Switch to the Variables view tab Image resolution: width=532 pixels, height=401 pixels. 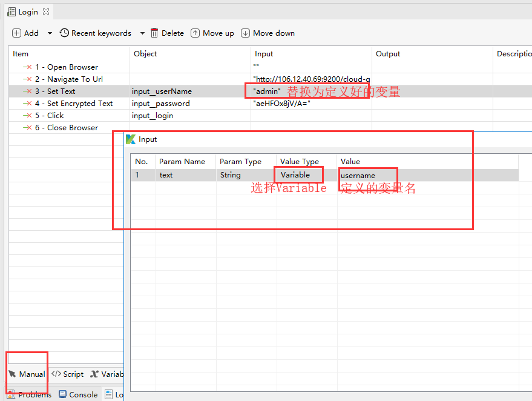click(x=107, y=374)
